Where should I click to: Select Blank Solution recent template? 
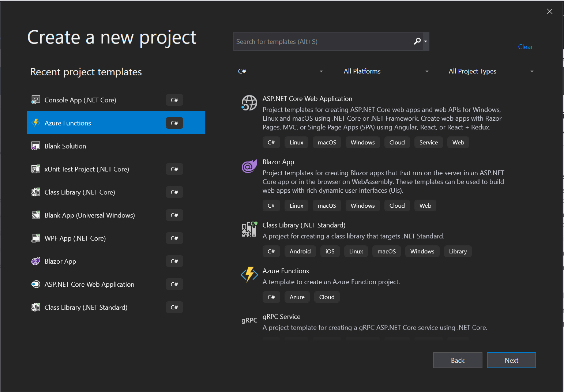point(116,146)
